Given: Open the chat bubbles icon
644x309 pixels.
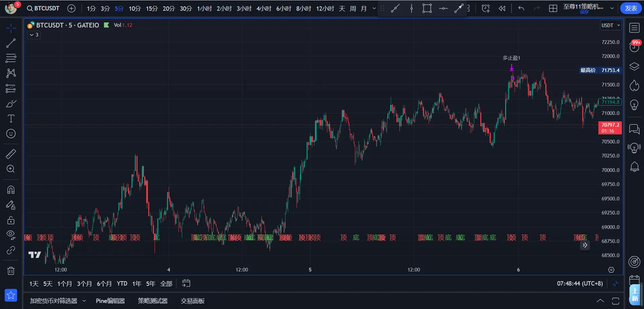Looking at the screenshot, I should tap(634, 129).
